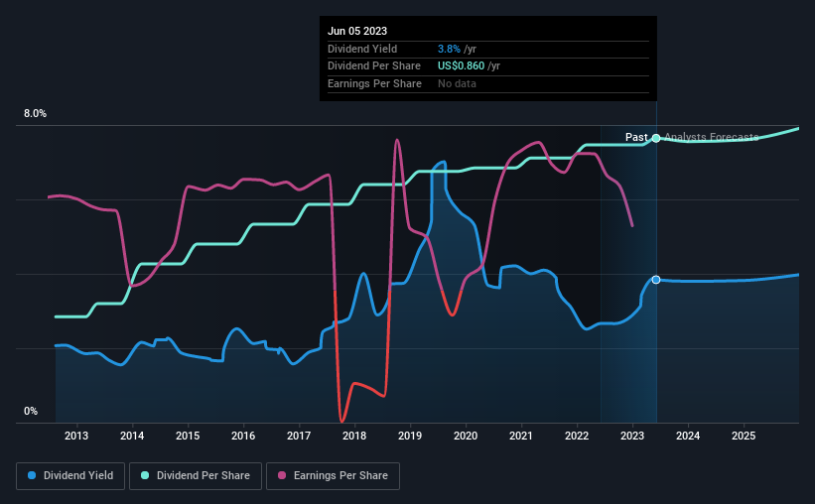
Task: Click the teal Dividend Per Share legend dot
Action: (145, 475)
